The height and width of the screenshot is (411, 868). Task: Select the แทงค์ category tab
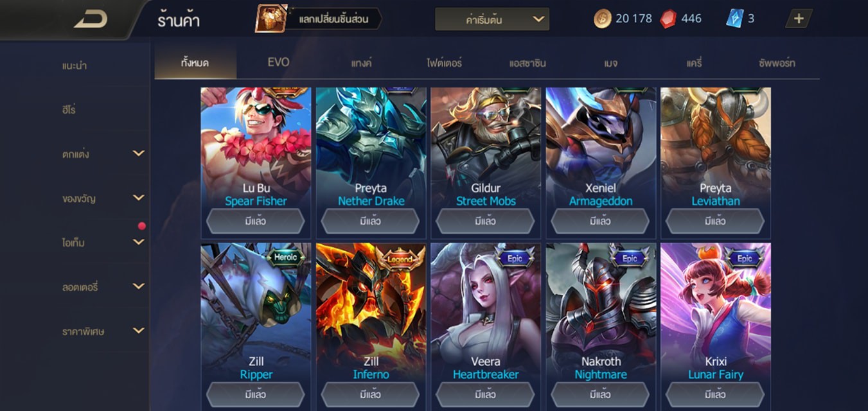pos(362,63)
